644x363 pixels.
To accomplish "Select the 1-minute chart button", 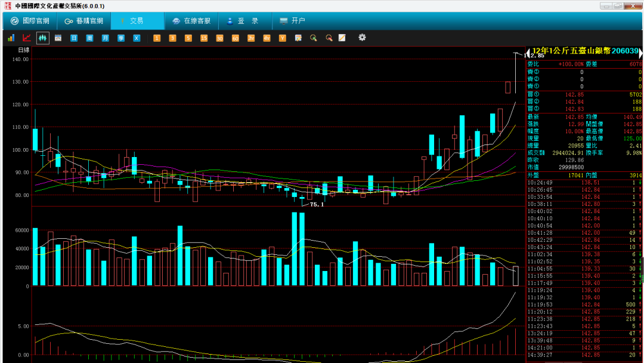I will 156,38.
